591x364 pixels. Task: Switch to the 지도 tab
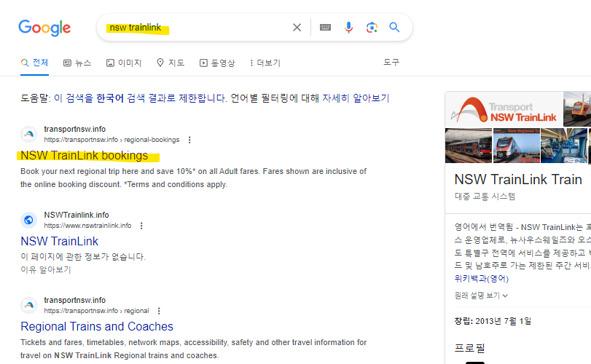point(171,63)
